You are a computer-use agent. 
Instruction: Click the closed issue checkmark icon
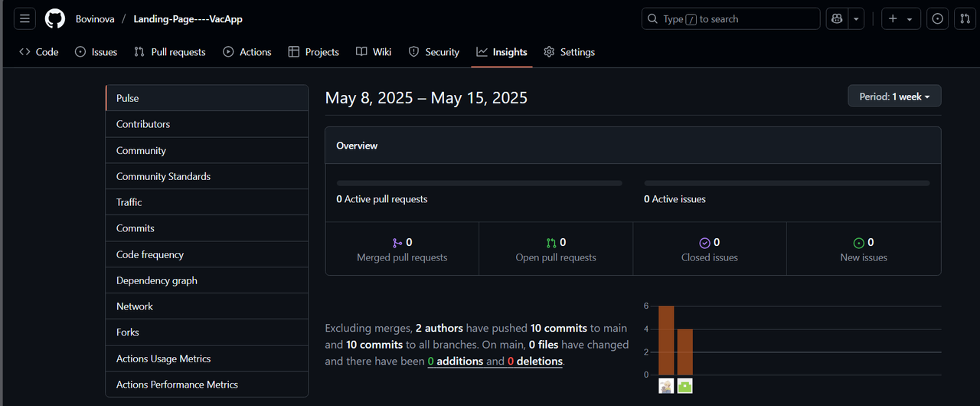tap(705, 243)
